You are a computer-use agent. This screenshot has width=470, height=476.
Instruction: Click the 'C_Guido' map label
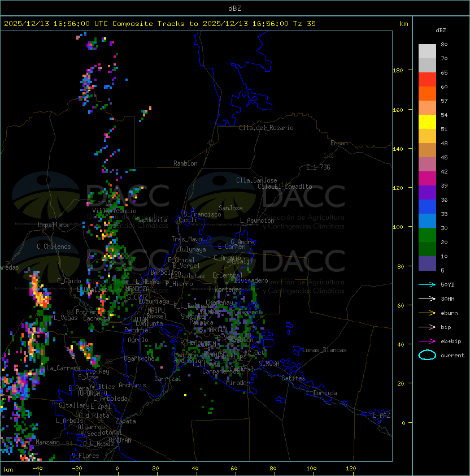coord(69,281)
